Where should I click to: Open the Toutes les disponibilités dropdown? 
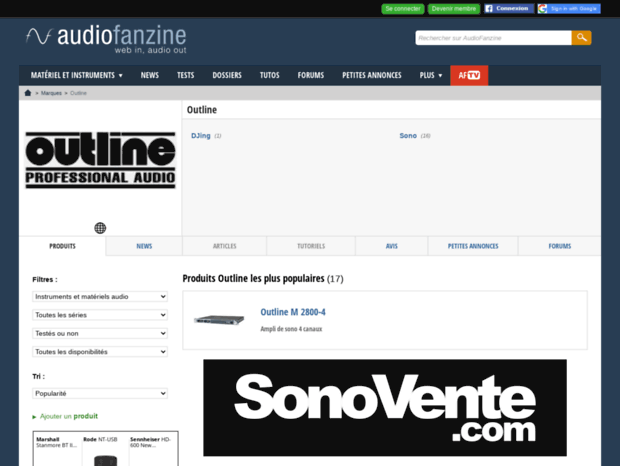[100, 352]
